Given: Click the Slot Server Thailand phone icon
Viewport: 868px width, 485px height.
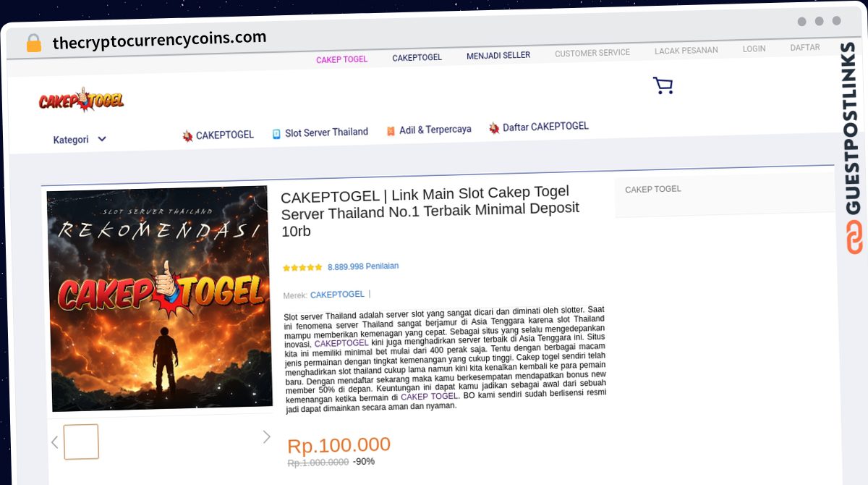Looking at the screenshot, I should (x=276, y=134).
